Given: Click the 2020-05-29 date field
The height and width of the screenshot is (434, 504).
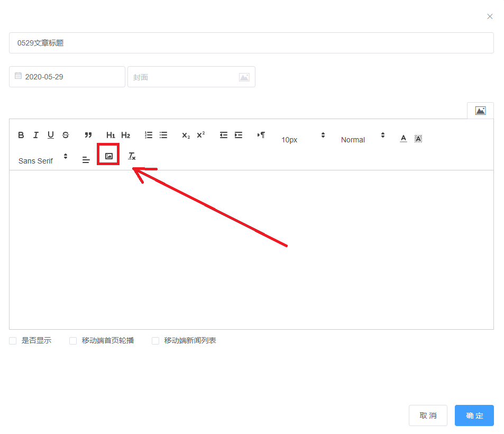Looking at the screenshot, I should [67, 77].
